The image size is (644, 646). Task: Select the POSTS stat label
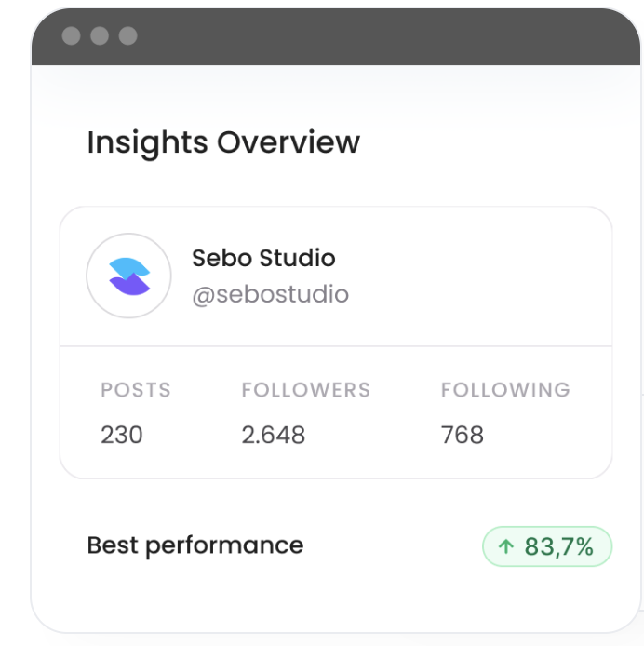click(136, 390)
